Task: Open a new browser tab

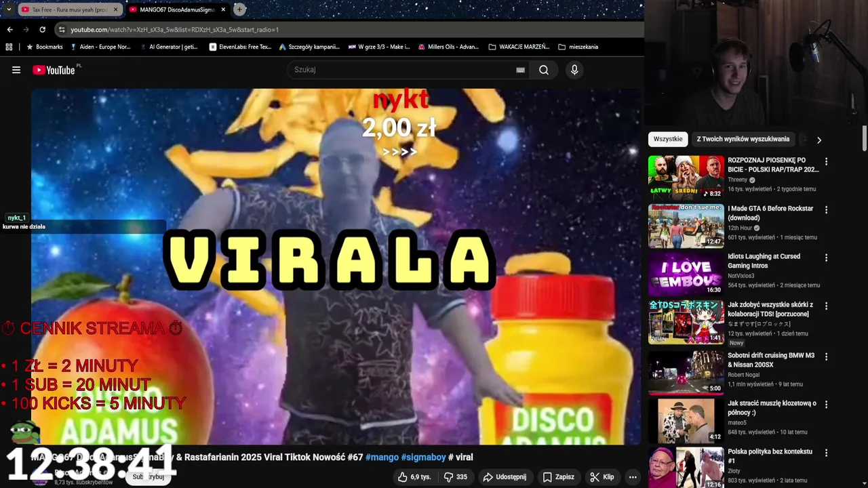Action: click(x=239, y=9)
